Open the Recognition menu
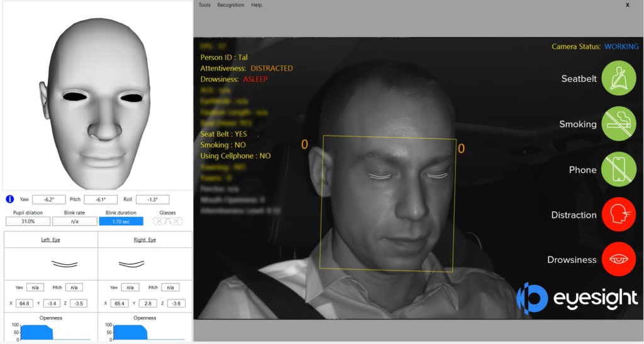This screenshot has width=644, height=344. click(231, 5)
